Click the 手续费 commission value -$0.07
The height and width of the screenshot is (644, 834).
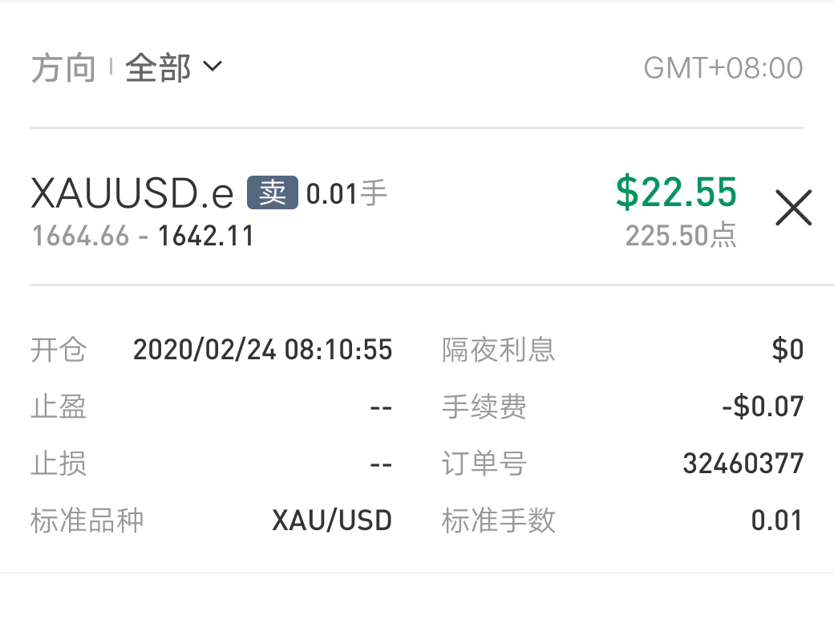point(762,407)
